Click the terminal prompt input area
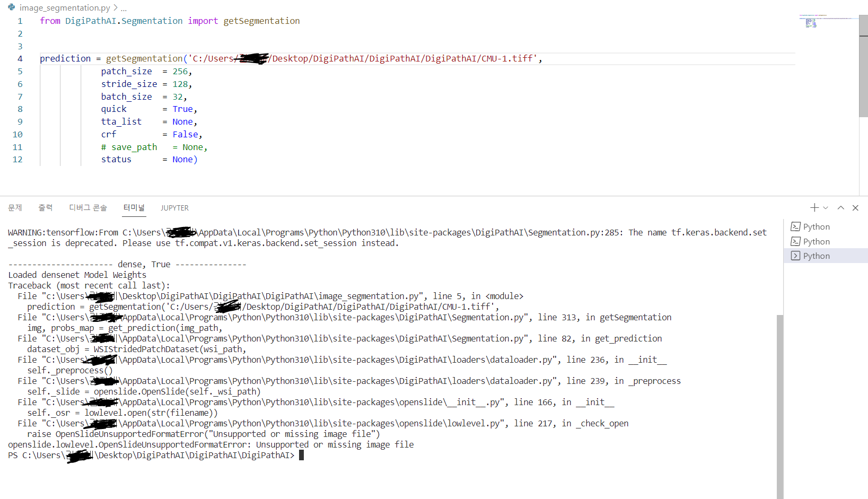The width and height of the screenshot is (868, 499). pyautogui.click(x=302, y=455)
